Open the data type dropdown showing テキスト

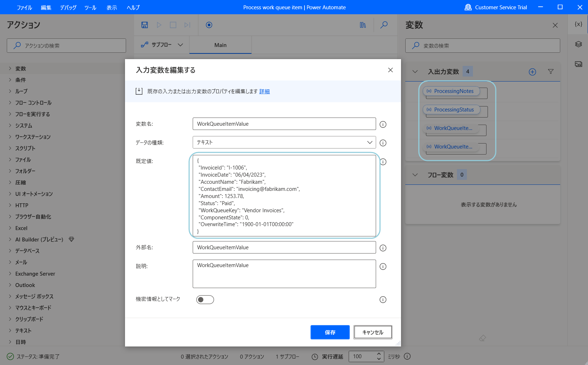pos(284,142)
